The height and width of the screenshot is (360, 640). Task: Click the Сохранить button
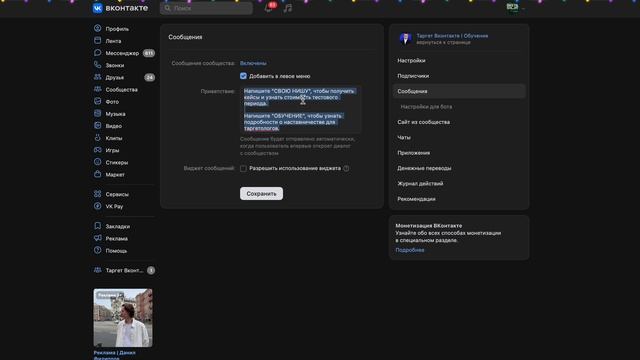tap(261, 193)
